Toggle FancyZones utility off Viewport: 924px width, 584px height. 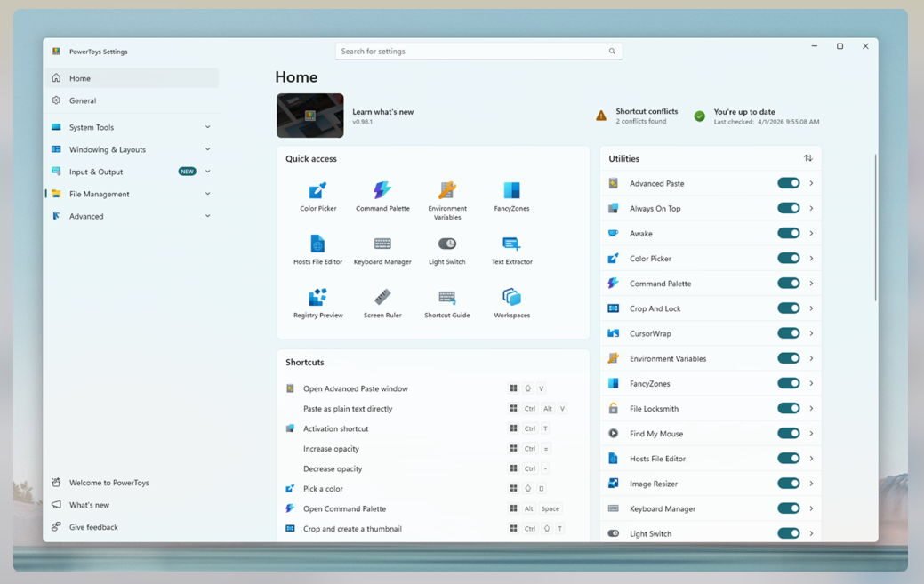789,383
